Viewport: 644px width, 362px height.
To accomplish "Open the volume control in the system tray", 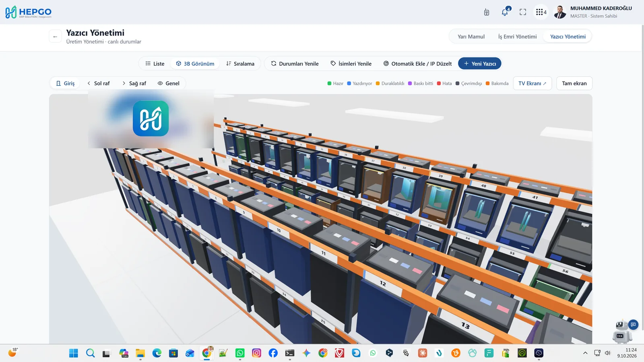I will click(x=608, y=353).
